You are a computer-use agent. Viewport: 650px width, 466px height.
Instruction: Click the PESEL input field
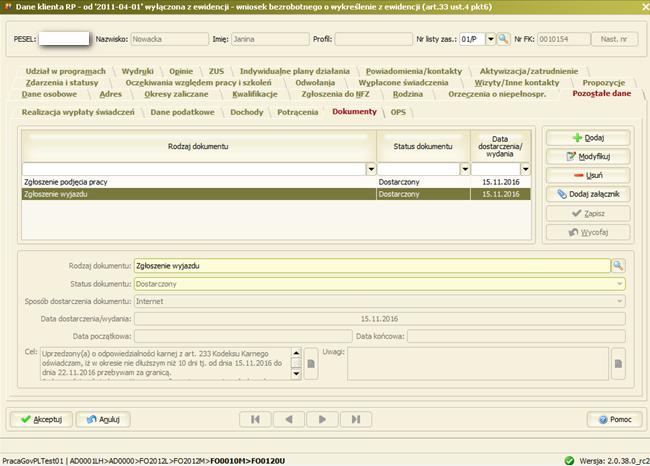tap(64, 39)
